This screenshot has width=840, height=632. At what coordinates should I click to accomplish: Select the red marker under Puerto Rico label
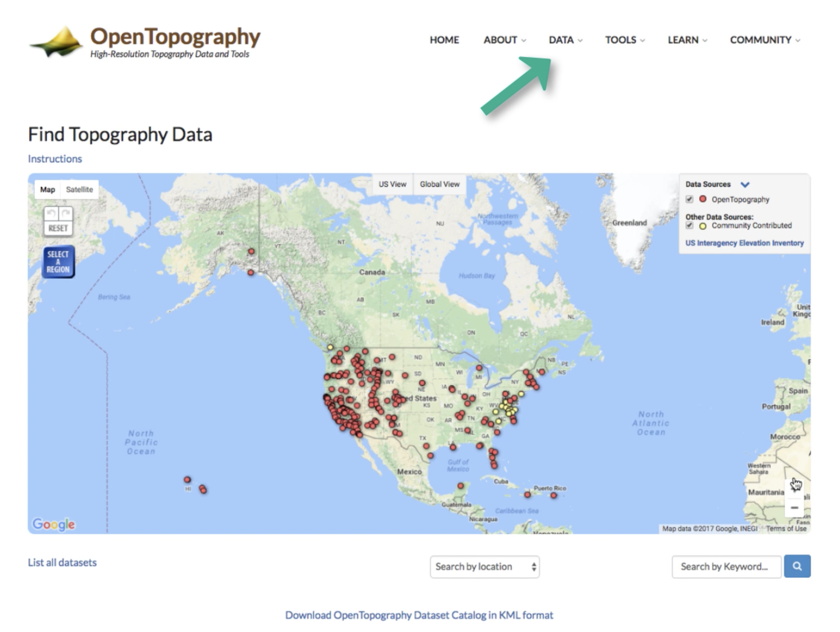pos(553,495)
